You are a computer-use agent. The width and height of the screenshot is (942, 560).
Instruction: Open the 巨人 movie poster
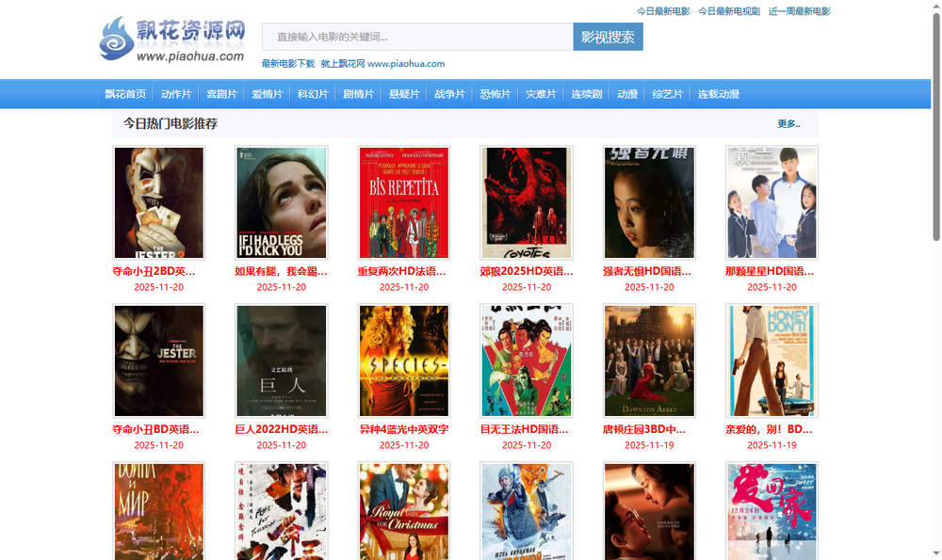281,360
